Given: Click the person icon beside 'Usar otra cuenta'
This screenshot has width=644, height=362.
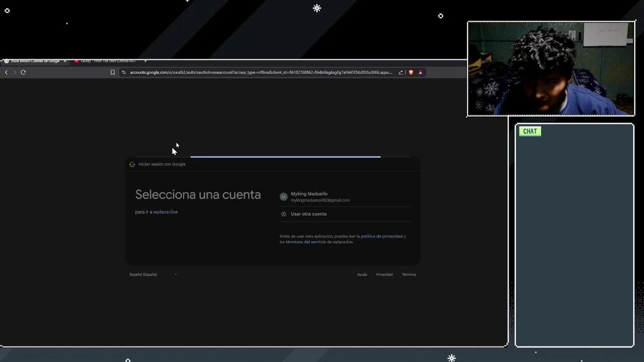Looking at the screenshot, I should tap(283, 214).
